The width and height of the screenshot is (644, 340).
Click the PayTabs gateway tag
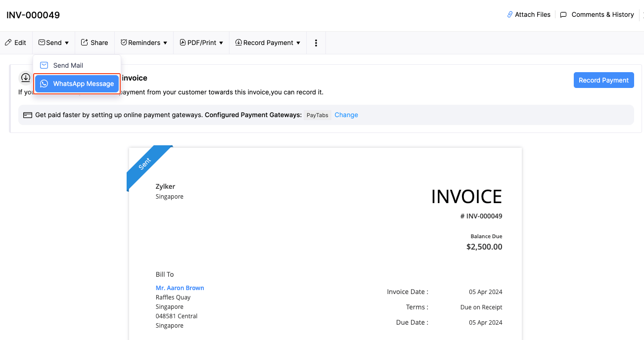pyautogui.click(x=318, y=115)
